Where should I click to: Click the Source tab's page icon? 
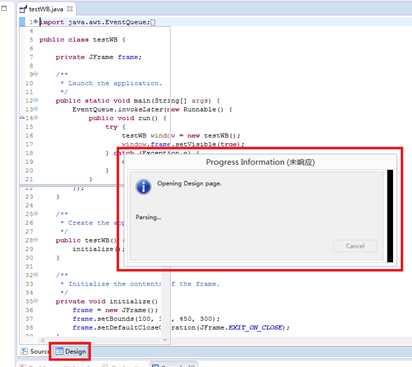pyautogui.click(x=24, y=351)
